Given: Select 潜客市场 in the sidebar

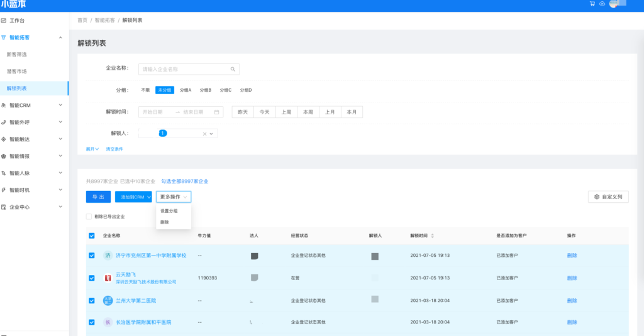Looking at the screenshot, I should [x=17, y=71].
